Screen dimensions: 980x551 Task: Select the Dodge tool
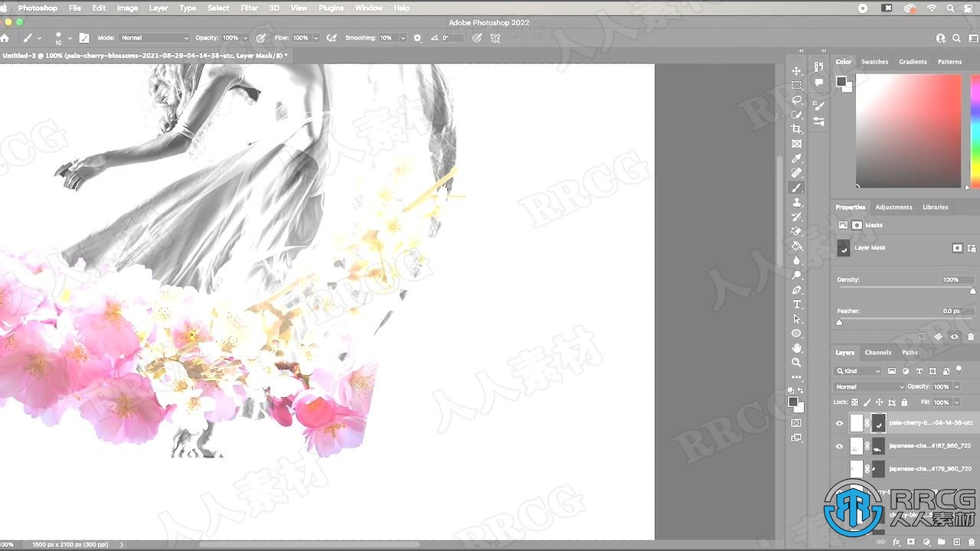(796, 275)
